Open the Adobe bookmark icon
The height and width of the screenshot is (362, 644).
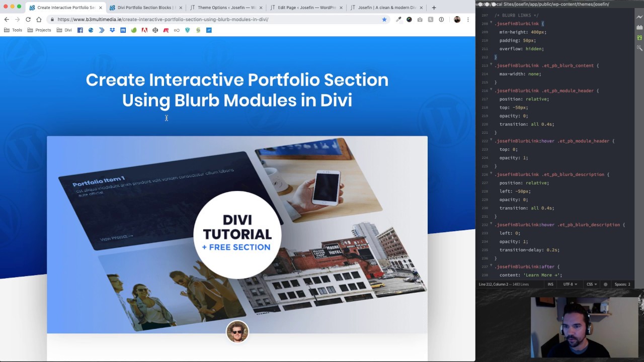[x=144, y=30]
